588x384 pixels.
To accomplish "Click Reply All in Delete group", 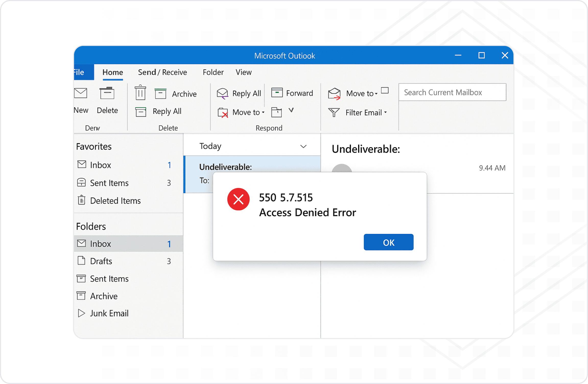I will point(167,111).
